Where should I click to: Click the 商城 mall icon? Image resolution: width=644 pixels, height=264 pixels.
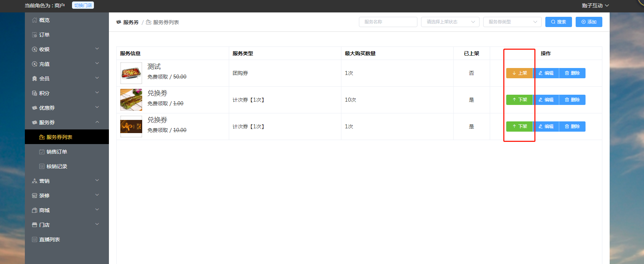pyautogui.click(x=34, y=210)
